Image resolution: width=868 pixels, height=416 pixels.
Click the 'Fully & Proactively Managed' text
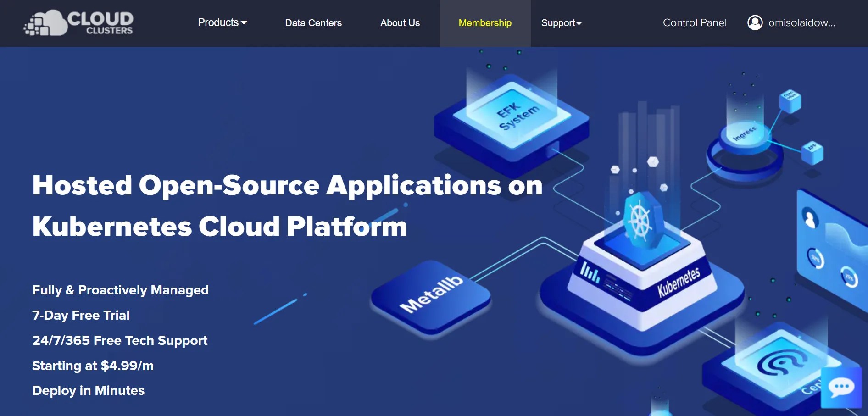(x=120, y=290)
